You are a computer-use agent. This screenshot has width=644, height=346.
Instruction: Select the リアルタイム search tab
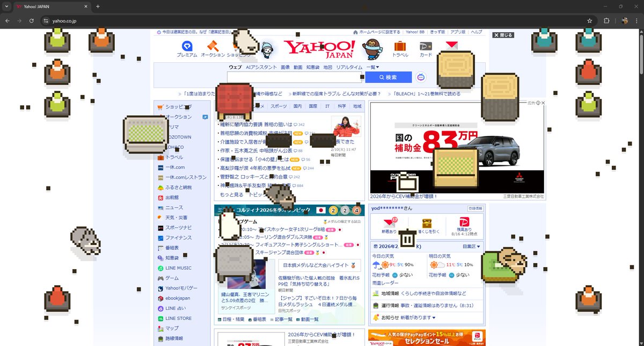pyautogui.click(x=349, y=67)
